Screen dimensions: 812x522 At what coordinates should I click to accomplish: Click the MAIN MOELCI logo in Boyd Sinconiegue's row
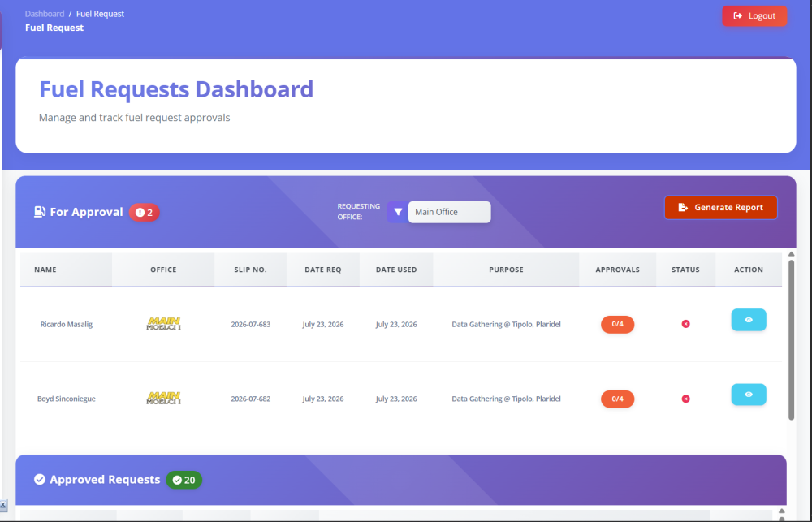click(164, 399)
